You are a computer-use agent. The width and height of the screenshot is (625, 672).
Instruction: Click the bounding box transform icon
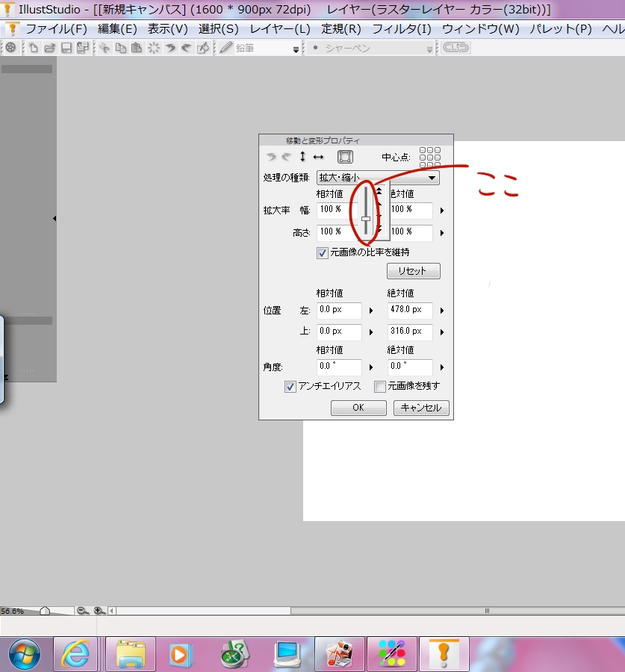[x=344, y=157]
